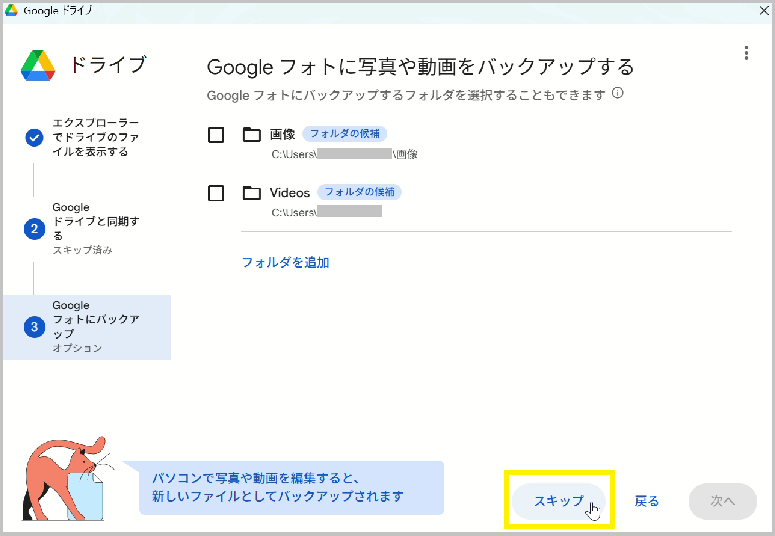
Task: Click the スキップ button
Action: [559, 501]
